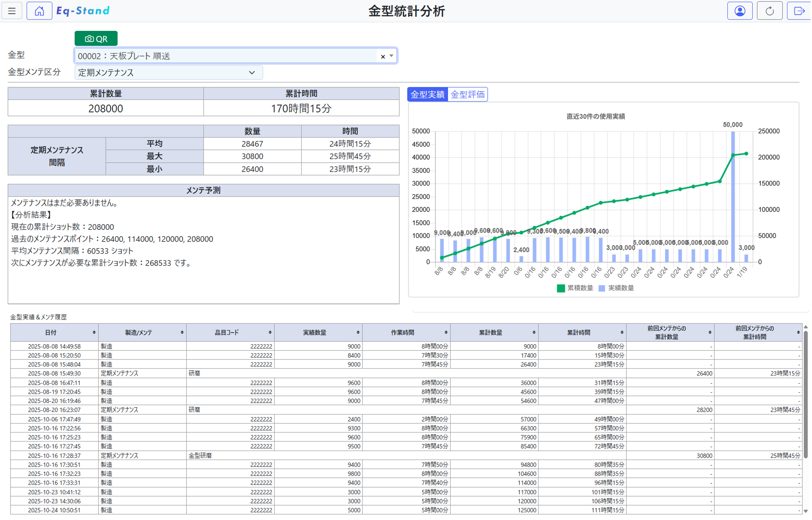Click the 製造/メンテ column header
812x520 pixels.
pyautogui.click(x=138, y=333)
